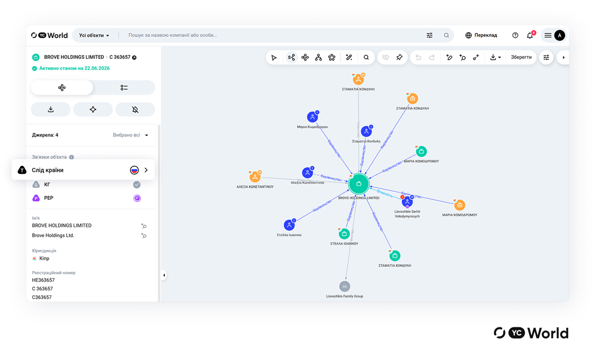Image resolution: width=597 pixels, height=364 pixels.
Task: Click the download button in left panel
Action: 51,109
